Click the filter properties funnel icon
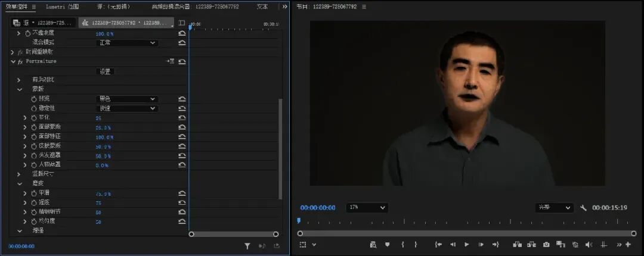This screenshot has width=644, height=256. [247, 246]
